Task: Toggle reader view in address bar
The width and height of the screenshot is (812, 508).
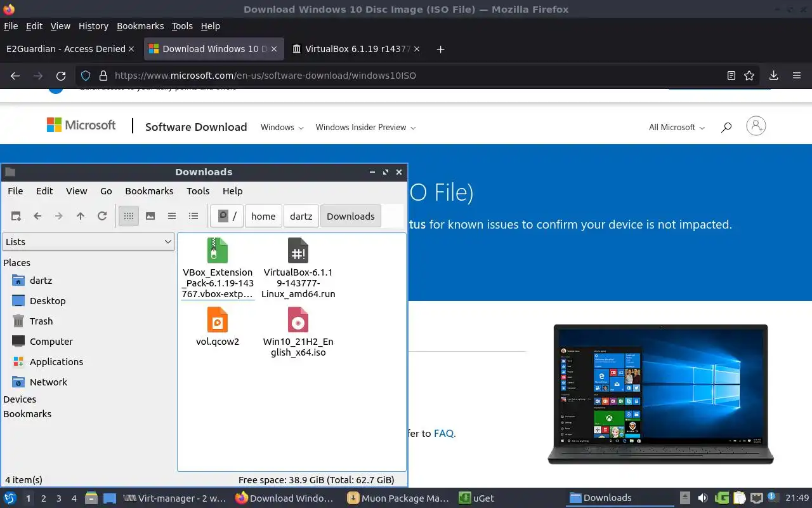Action: (x=731, y=76)
